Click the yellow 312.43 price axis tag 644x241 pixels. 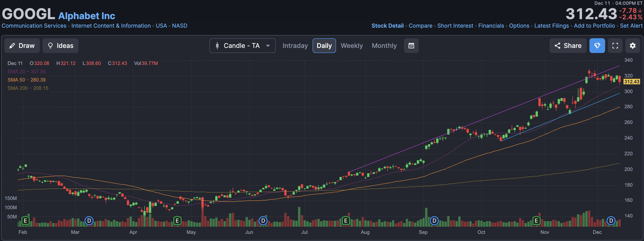click(x=632, y=82)
